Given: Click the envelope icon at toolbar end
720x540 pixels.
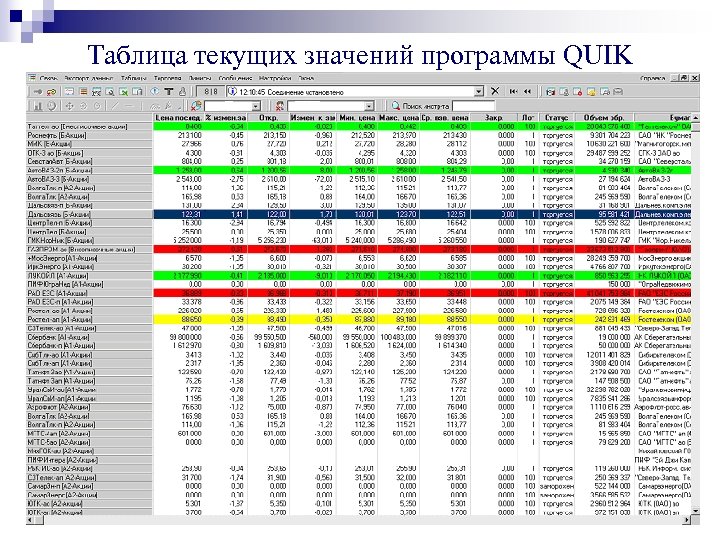Looking at the screenshot, I should [x=618, y=92].
